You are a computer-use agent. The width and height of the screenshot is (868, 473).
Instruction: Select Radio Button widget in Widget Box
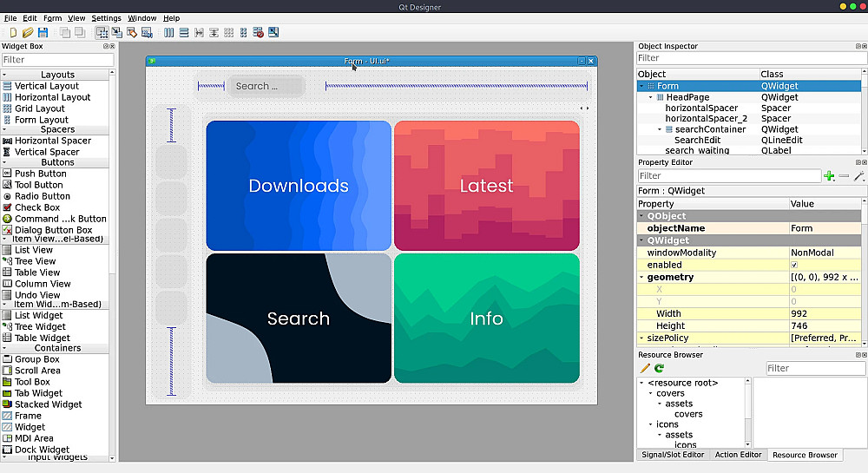(42, 196)
